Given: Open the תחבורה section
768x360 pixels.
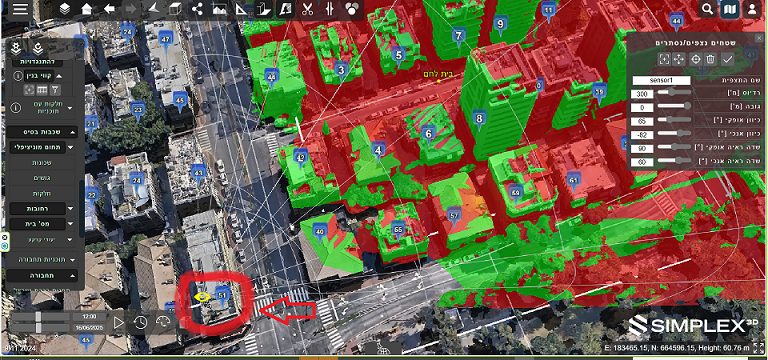Looking at the screenshot, I should (x=42, y=276).
